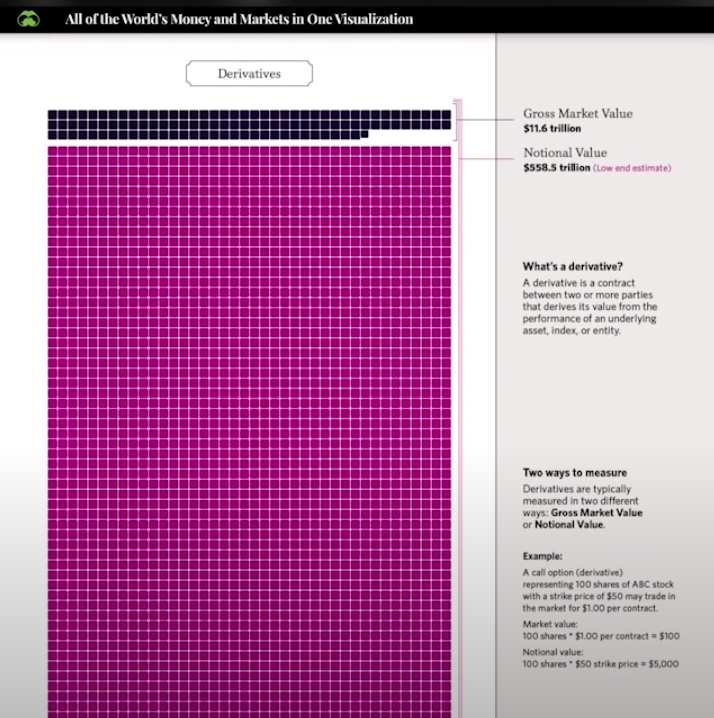Click 'representing 100 shares of ABC stock' line
Screen dimensions: 714x718
click(598, 584)
